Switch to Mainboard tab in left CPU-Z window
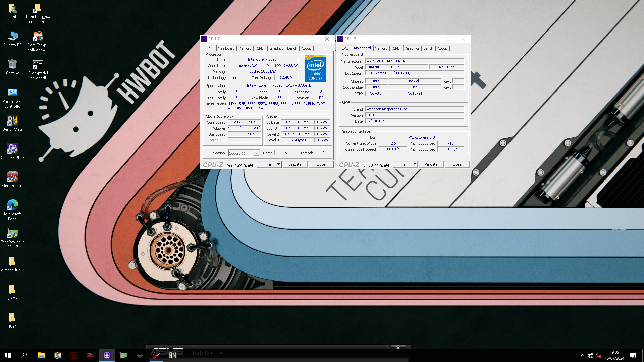Viewport: 644px width, 362px height. [226, 48]
